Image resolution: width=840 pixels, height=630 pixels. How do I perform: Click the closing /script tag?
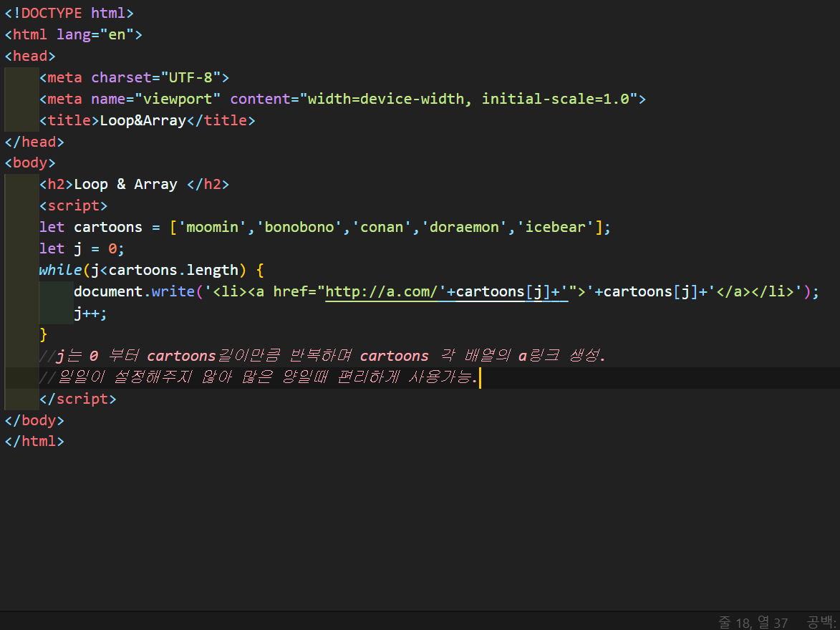[x=77, y=399]
